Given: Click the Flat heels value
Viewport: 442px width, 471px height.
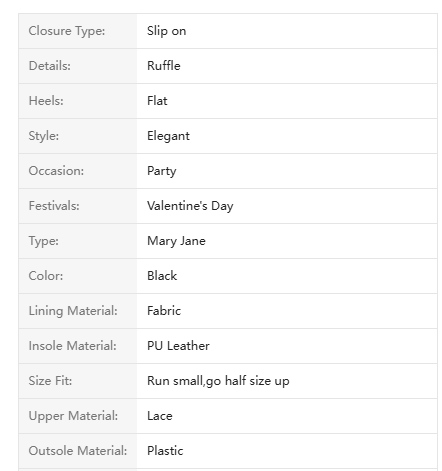Looking at the screenshot, I should pos(157,101).
